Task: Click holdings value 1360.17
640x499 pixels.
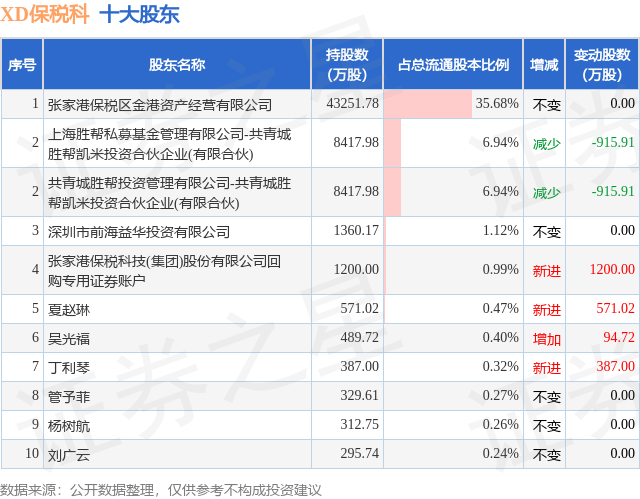Action: [356, 231]
